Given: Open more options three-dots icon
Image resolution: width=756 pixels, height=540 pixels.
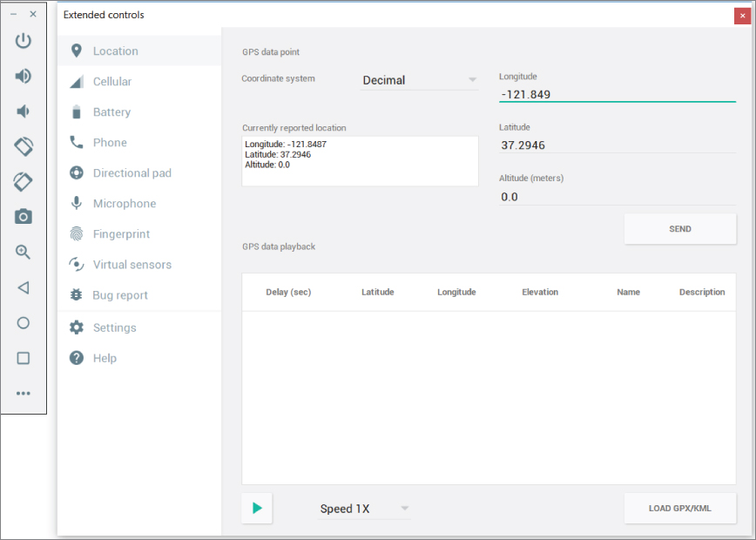Looking at the screenshot, I should 24,394.
